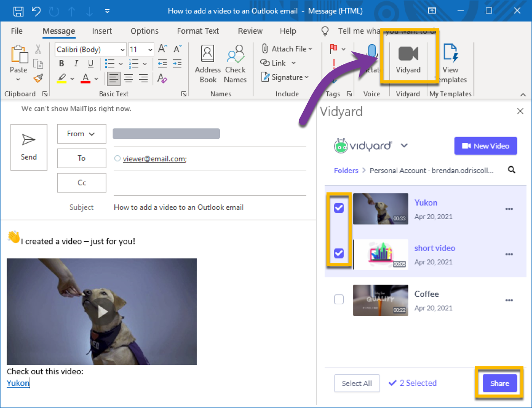Open font color dropdown arrow

point(95,79)
